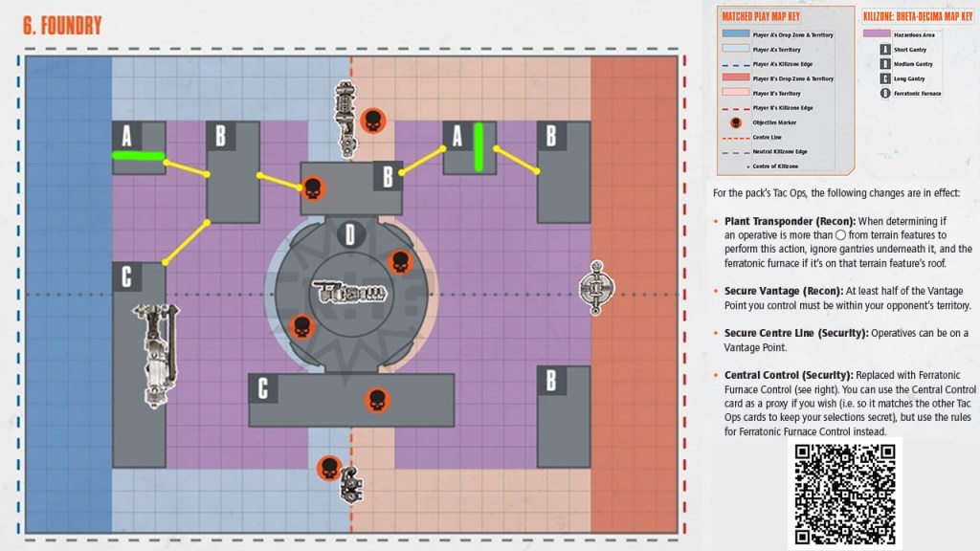This screenshot has height=551, width=980.
Task: Click the Long Gantry icon in the key
Action: (885, 78)
